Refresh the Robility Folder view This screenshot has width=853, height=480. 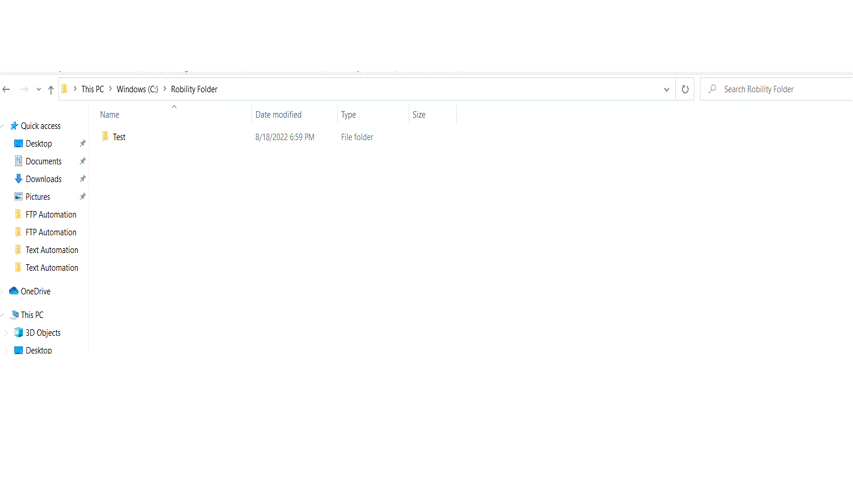coord(685,89)
